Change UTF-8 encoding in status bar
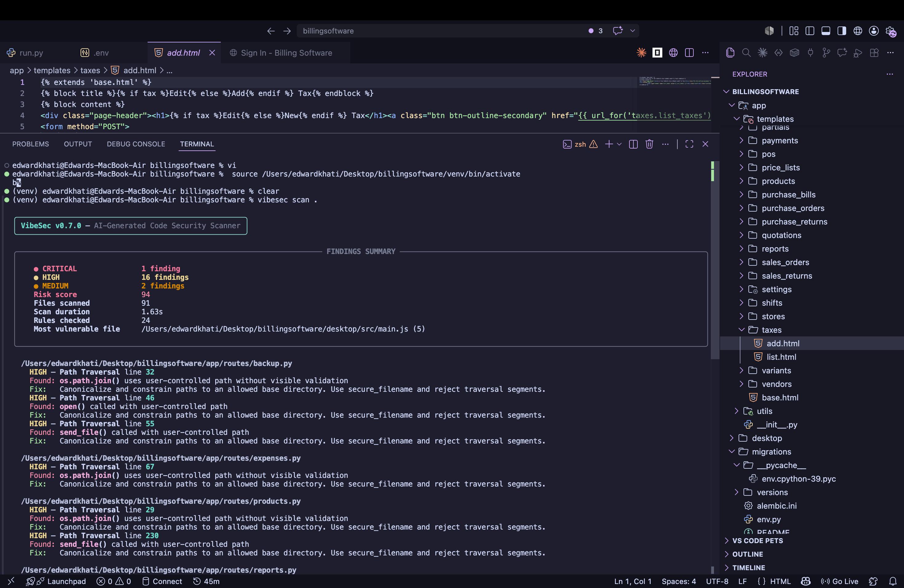 717,581
